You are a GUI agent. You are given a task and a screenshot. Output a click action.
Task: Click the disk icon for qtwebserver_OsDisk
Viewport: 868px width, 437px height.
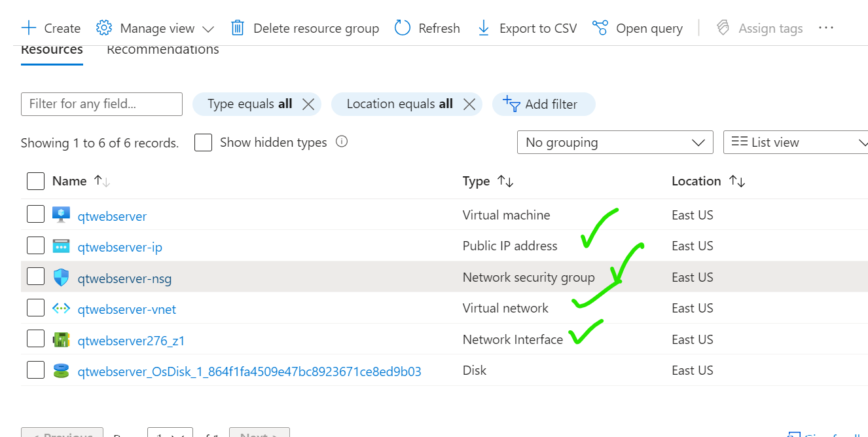(x=61, y=371)
